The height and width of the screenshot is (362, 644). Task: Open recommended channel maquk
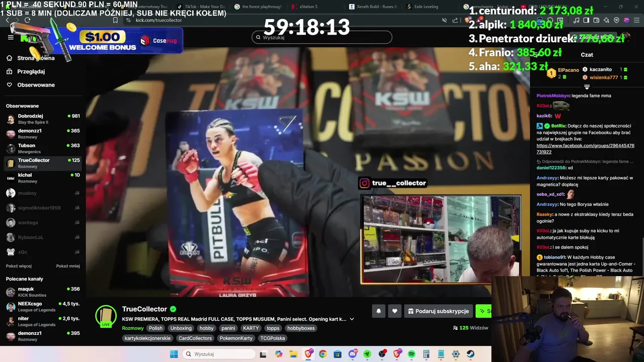pos(43,292)
